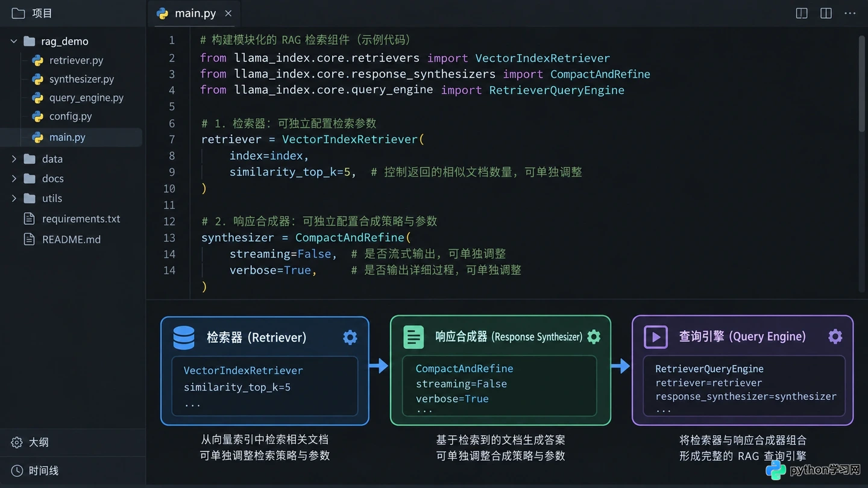Click CompactAndRefine text in synthesizer card
This screenshot has height=488, width=868.
pyautogui.click(x=464, y=369)
